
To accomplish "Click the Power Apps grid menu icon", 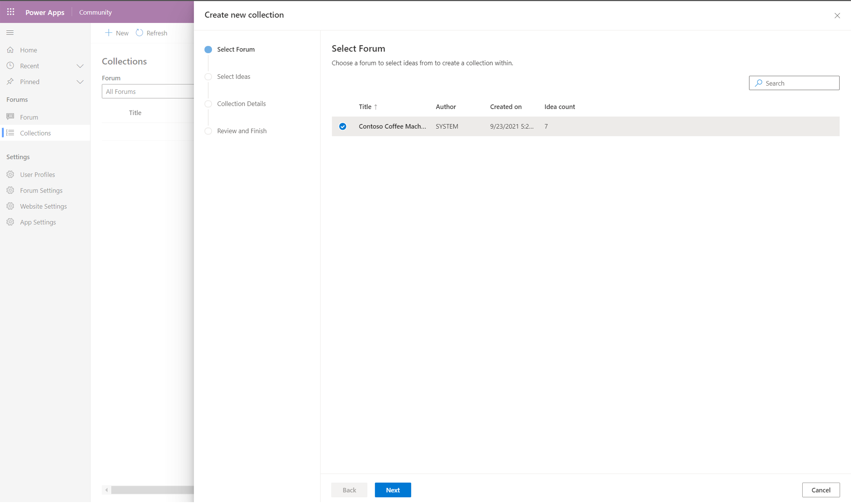I will click(10, 12).
